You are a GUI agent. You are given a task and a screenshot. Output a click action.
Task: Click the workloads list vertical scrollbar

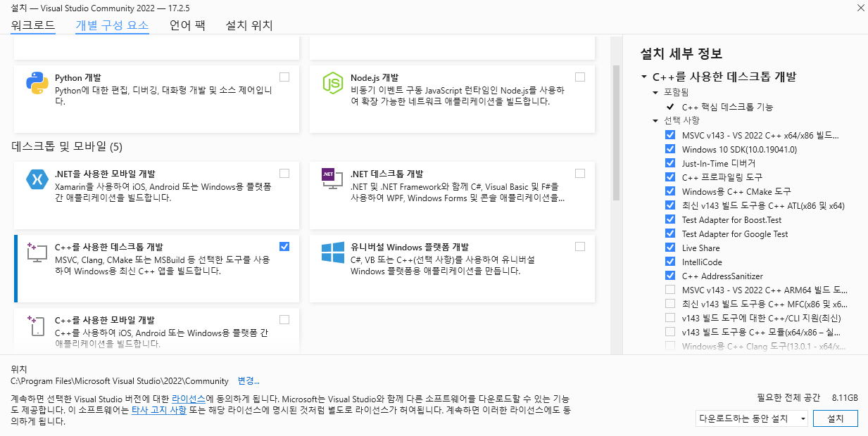(x=616, y=134)
